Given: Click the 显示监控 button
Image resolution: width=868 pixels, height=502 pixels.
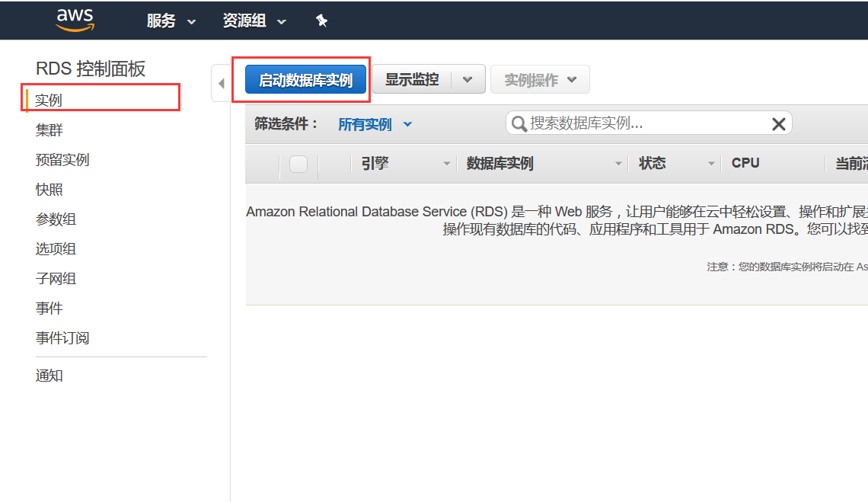Looking at the screenshot, I should coord(412,80).
